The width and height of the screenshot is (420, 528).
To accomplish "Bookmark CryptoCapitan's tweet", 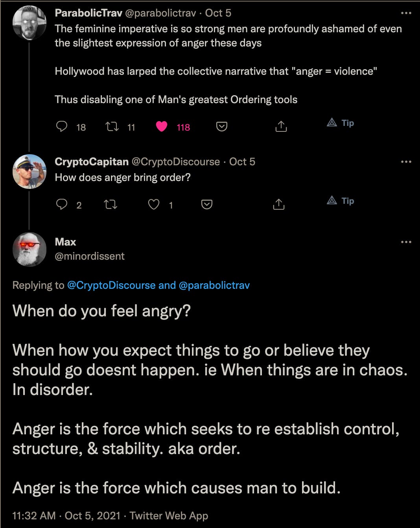I will coord(207,205).
